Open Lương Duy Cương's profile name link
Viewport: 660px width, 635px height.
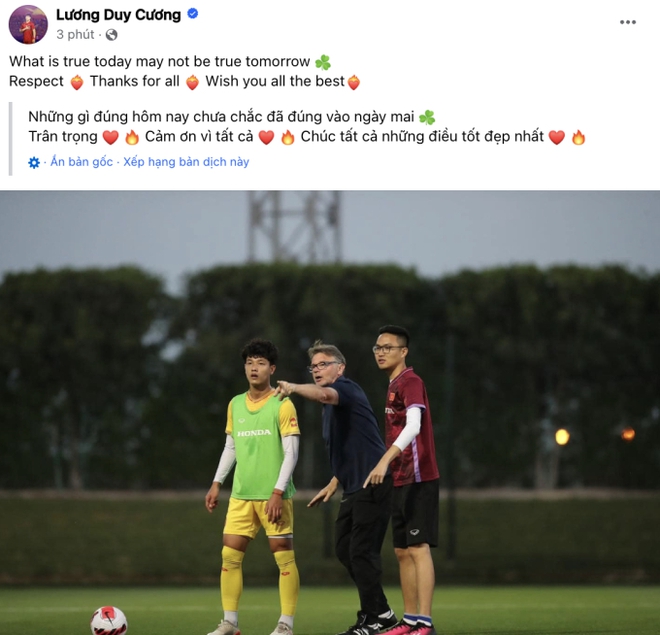tap(118, 14)
